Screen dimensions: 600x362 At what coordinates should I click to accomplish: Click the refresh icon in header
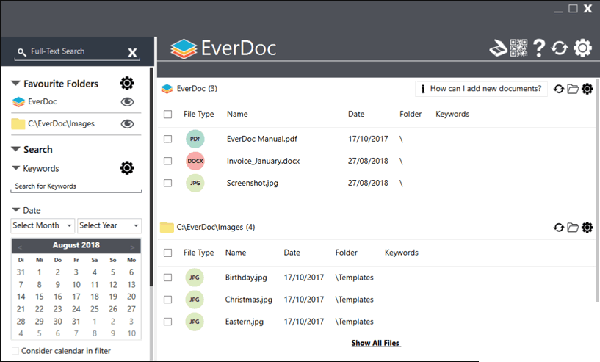click(x=559, y=48)
